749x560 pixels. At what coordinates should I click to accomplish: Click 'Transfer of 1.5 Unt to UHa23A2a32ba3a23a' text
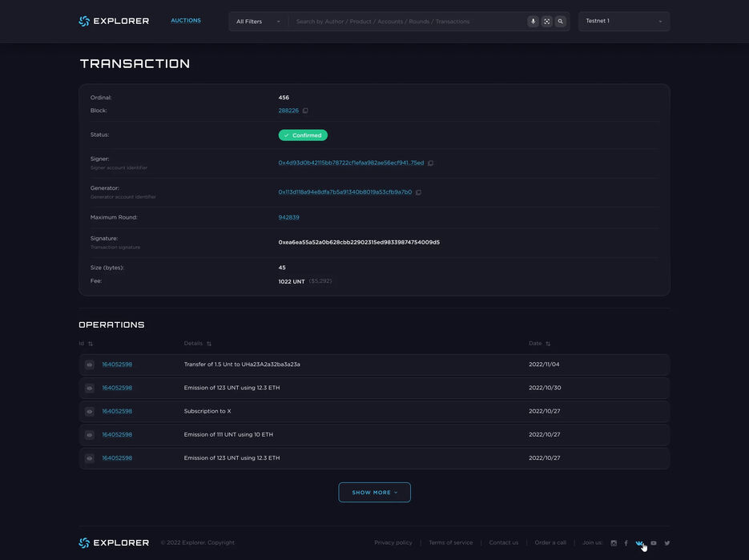[242, 365]
